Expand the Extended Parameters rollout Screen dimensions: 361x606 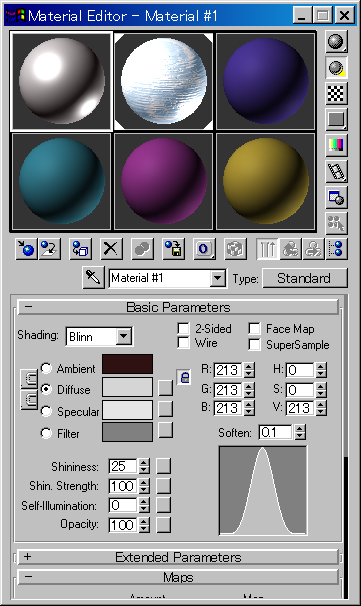(x=178, y=557)
